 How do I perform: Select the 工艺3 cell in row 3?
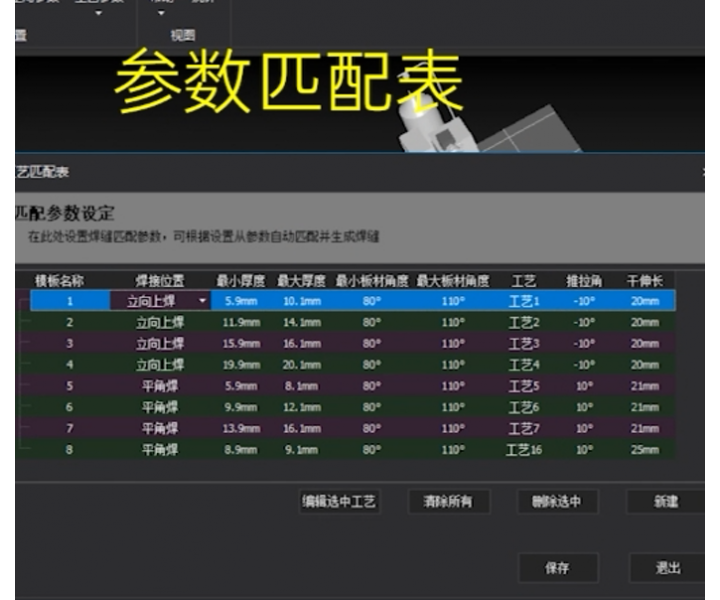tap(523, 343)
